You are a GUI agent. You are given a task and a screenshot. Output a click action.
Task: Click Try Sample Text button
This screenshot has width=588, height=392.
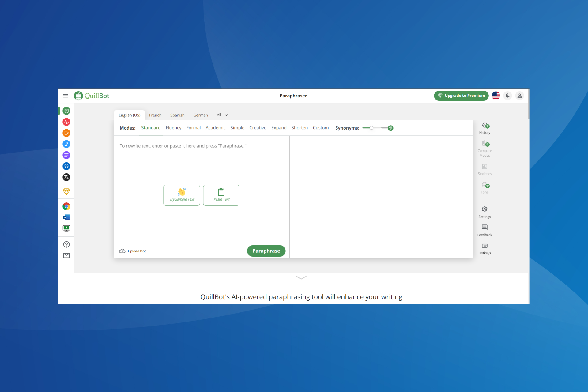tap(182, 195)
